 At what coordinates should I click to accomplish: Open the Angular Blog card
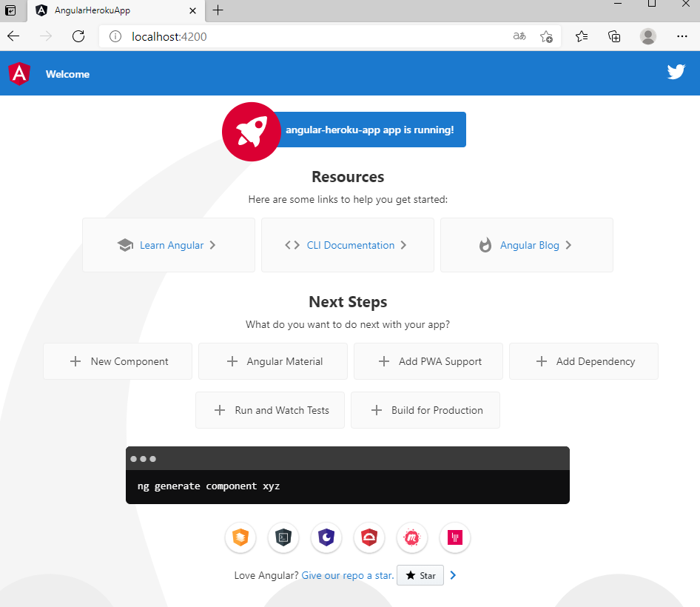pos(527,245)
